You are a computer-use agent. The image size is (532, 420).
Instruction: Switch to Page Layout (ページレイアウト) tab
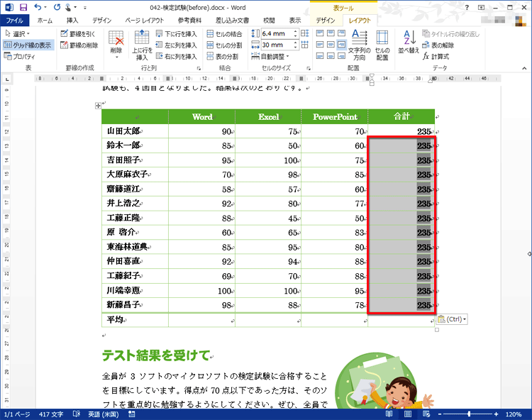(x=144, y=21)
